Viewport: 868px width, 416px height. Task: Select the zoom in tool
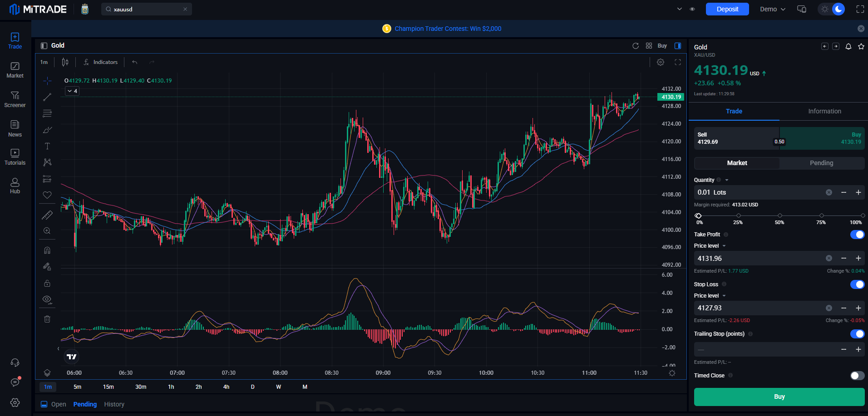[x=47, y=231]
